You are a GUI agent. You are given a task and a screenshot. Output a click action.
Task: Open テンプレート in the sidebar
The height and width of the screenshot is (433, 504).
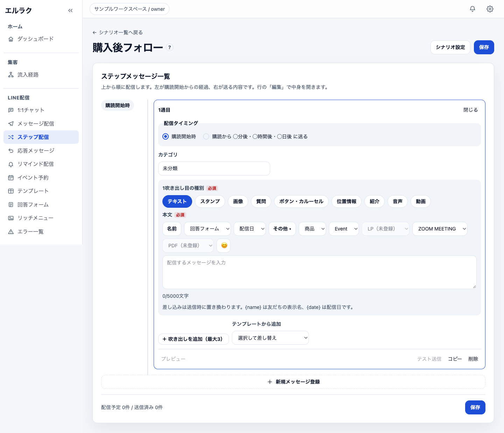pos(41,191)
